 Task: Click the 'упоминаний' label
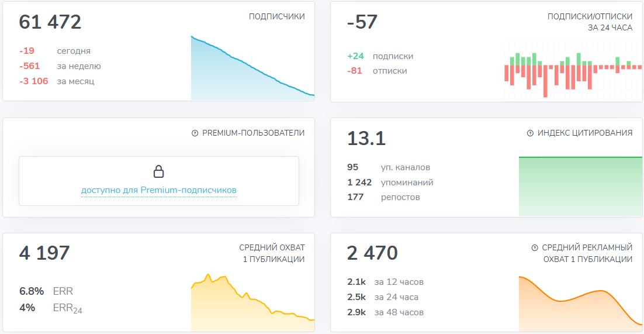(407, 183)
